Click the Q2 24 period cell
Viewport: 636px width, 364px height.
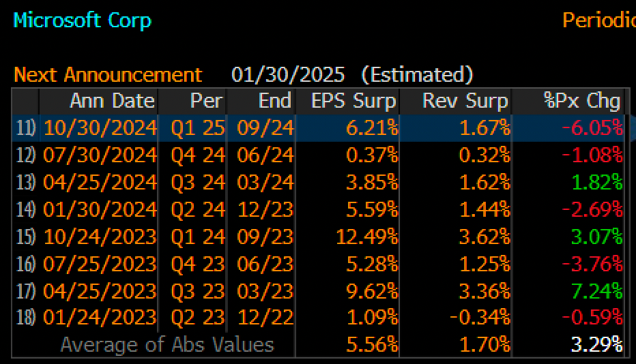pos(197,209)
